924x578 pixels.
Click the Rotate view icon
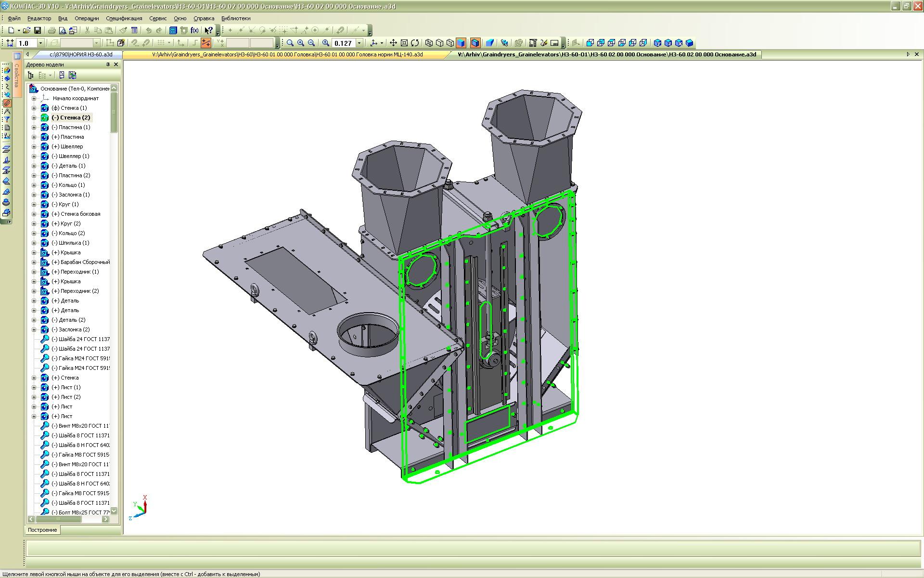tap(415, 43)
